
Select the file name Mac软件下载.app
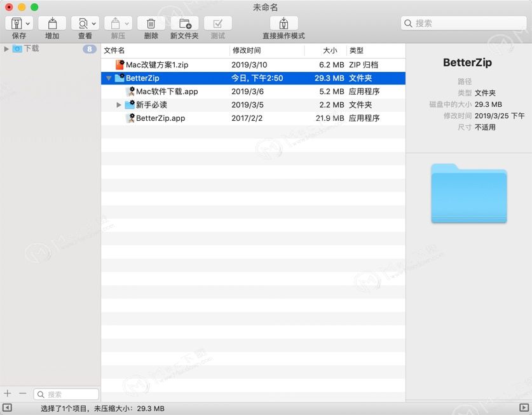pyautogui.click(x=167, y=92)
